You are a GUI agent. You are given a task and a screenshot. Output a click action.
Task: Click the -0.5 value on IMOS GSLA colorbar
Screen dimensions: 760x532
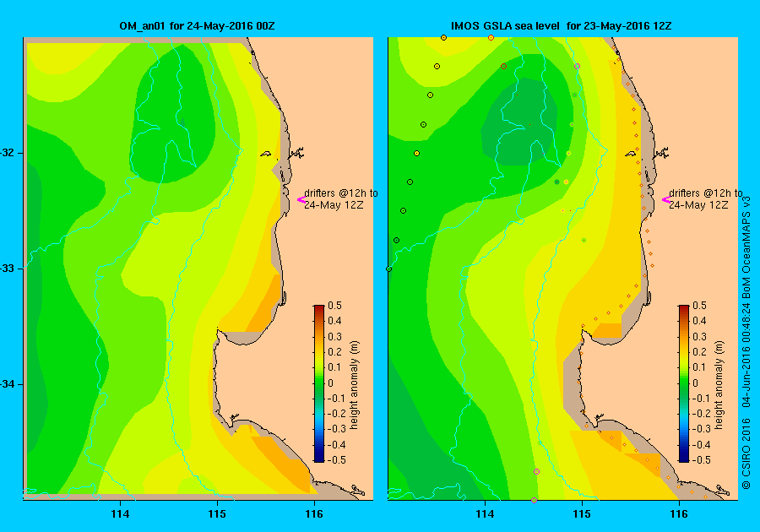[x=701, y=460]
